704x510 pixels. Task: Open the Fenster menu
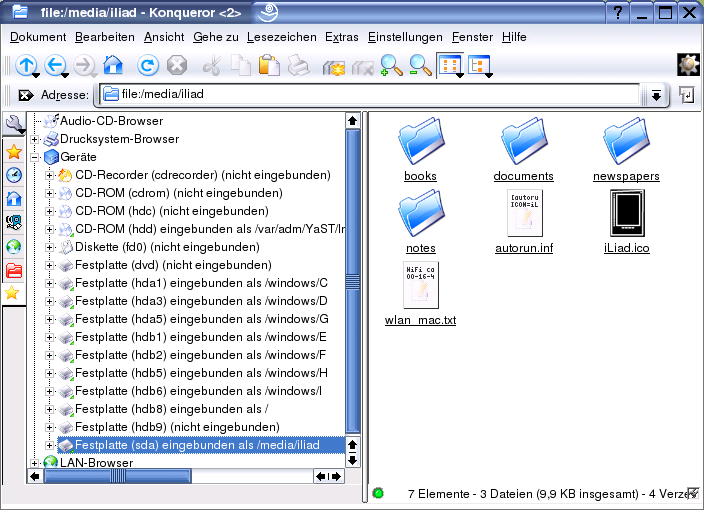(472, 37)
